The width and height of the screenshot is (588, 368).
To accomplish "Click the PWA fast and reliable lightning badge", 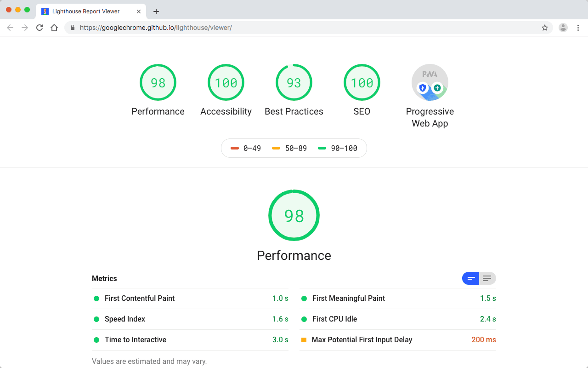I will click(x=423, y=87).
